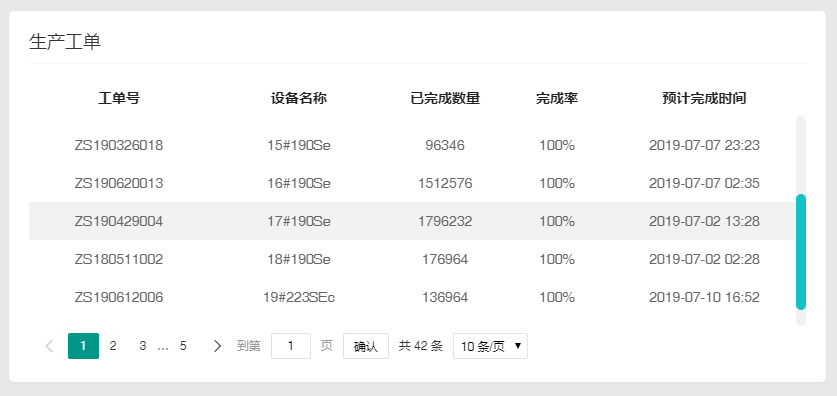The width and height of the screenshot is (837, 396).
Task: Click completion time 2019-07-02 02:28
Action: 704,259
